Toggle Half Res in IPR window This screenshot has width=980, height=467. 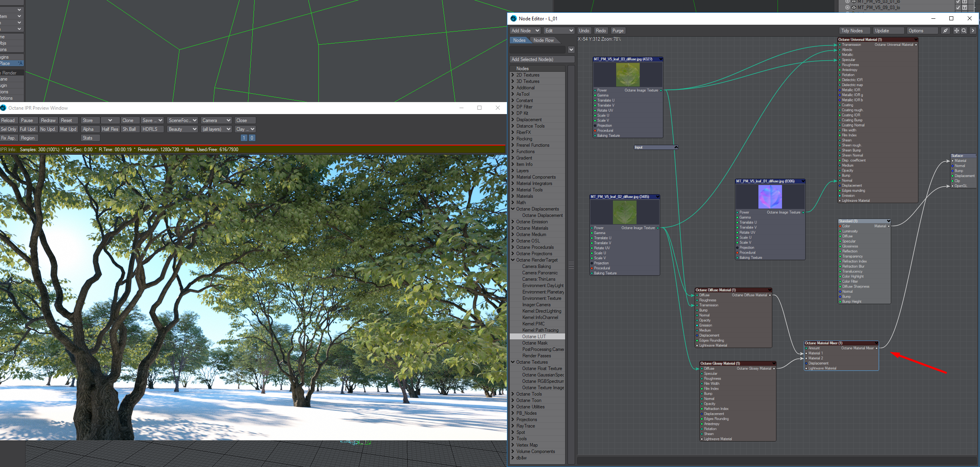pyautogui.click(x=110, y=129)
